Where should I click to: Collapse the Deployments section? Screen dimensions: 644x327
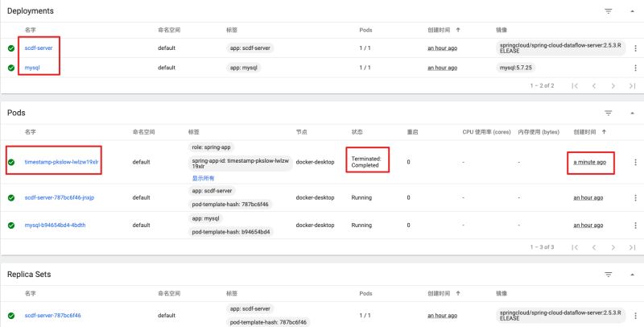(633, 10)
